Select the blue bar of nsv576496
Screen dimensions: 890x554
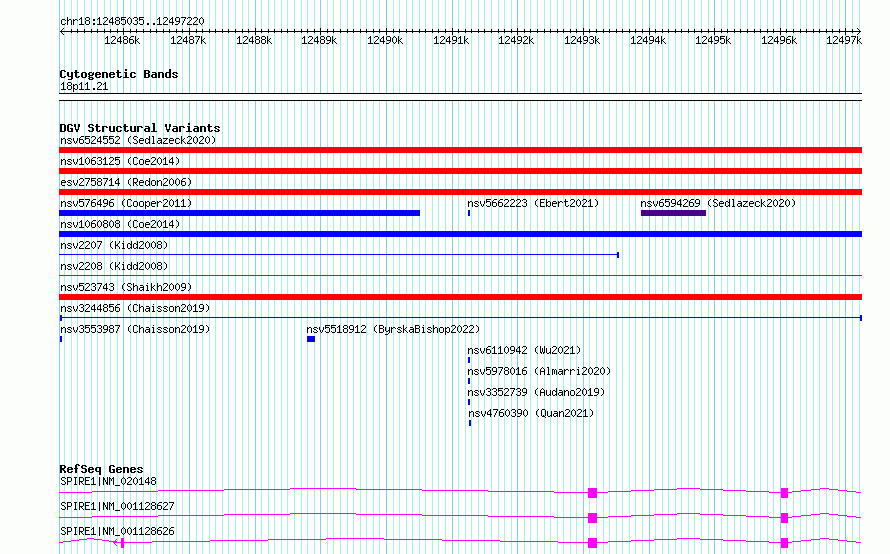[x=240, y=213]
